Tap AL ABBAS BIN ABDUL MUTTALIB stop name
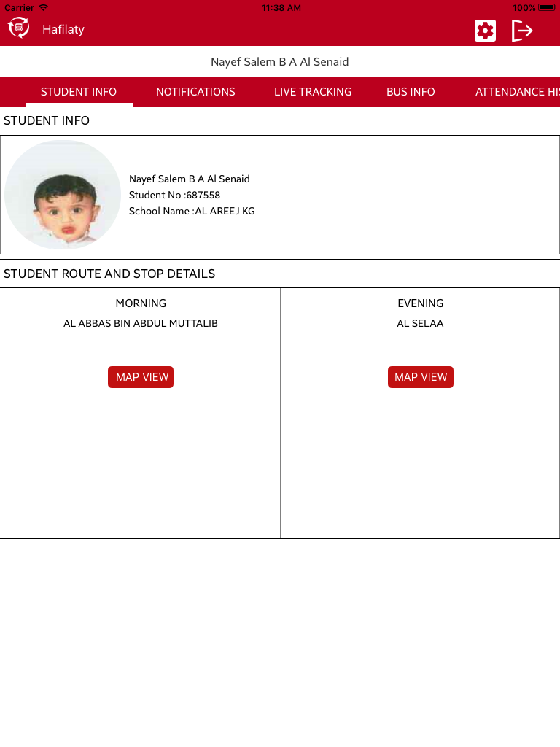 click(141, 323)
